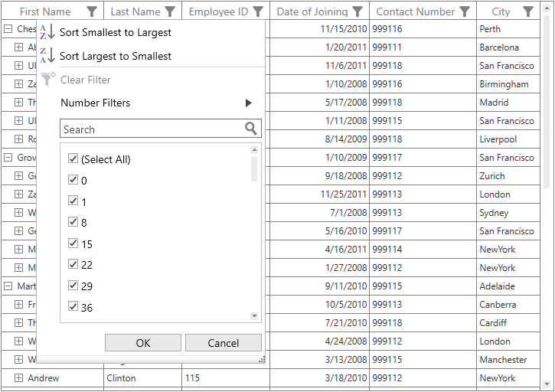Open the Number Filters menu item
Screen dimensions: 555x392
click(96, 103)
